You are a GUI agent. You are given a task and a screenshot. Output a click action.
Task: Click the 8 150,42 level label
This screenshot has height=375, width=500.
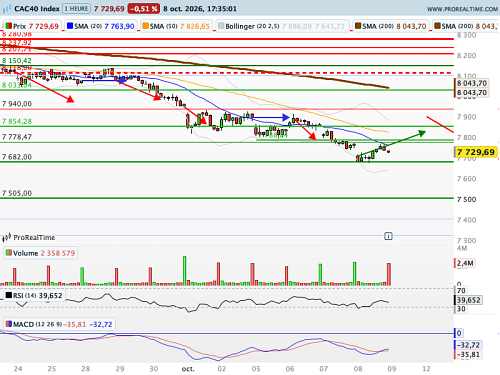(x=17, y=61)
